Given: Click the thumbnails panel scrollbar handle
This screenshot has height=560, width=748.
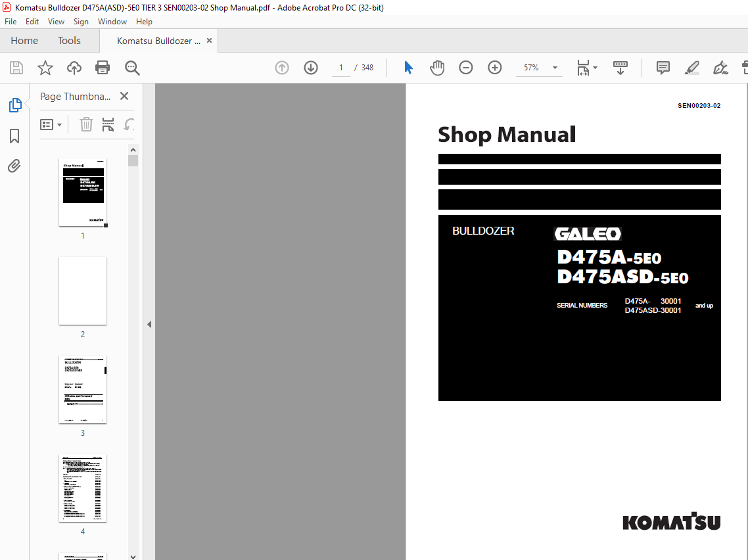Looking at the screenshot, I should (133, 161).
